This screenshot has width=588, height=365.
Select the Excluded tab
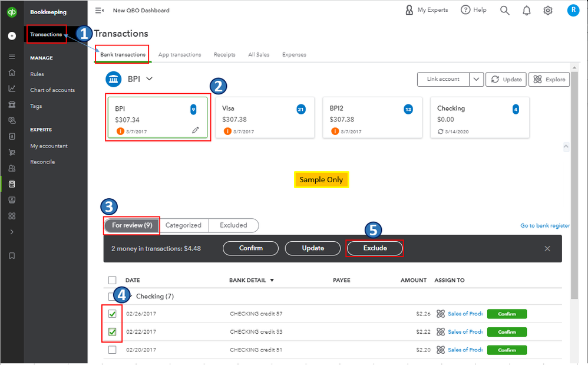pyautogui.click(x=234, y=225)
